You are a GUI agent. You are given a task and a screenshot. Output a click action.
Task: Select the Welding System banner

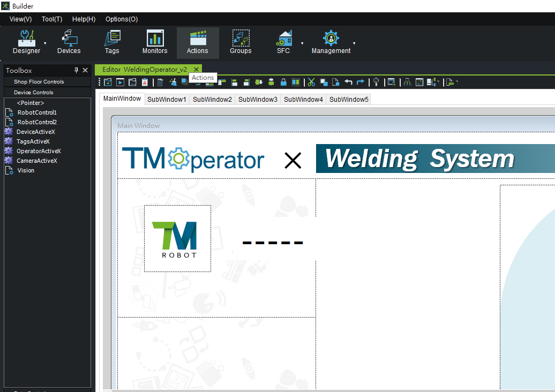[436, 159]
